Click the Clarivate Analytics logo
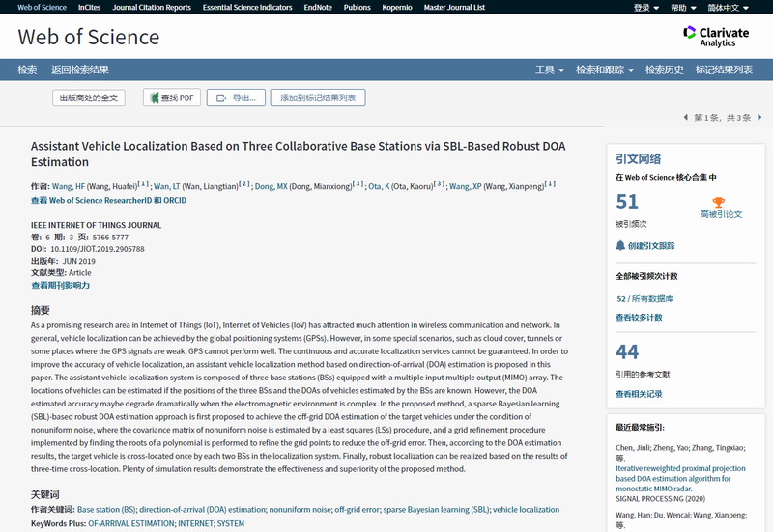The image size is (773, 532). (x=715, y=37)
